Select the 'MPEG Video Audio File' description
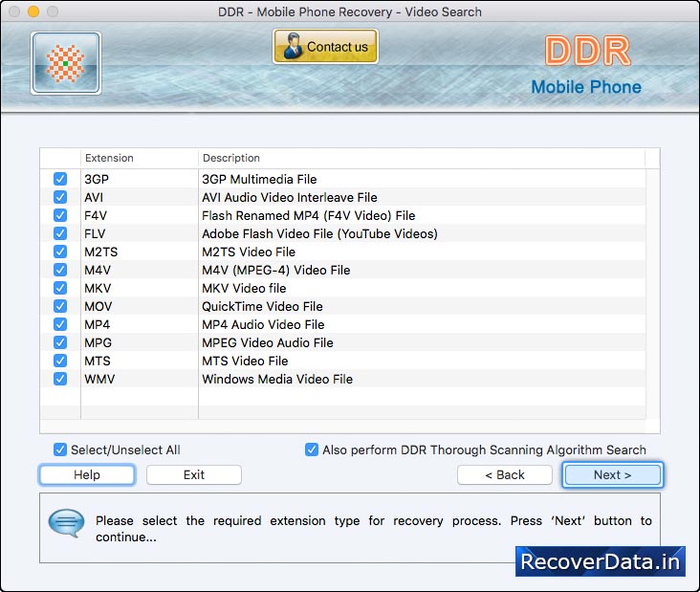This screenshot has height=592, width=700. [x=268, y=343]
